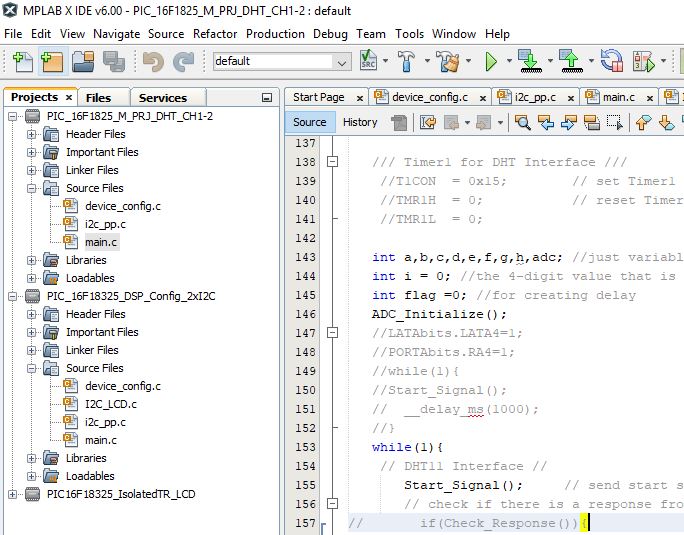Image resolution: width=684 pixels, height=535 pixels.
Task: Open the Debug menu
Action: (x=330, y=34)
